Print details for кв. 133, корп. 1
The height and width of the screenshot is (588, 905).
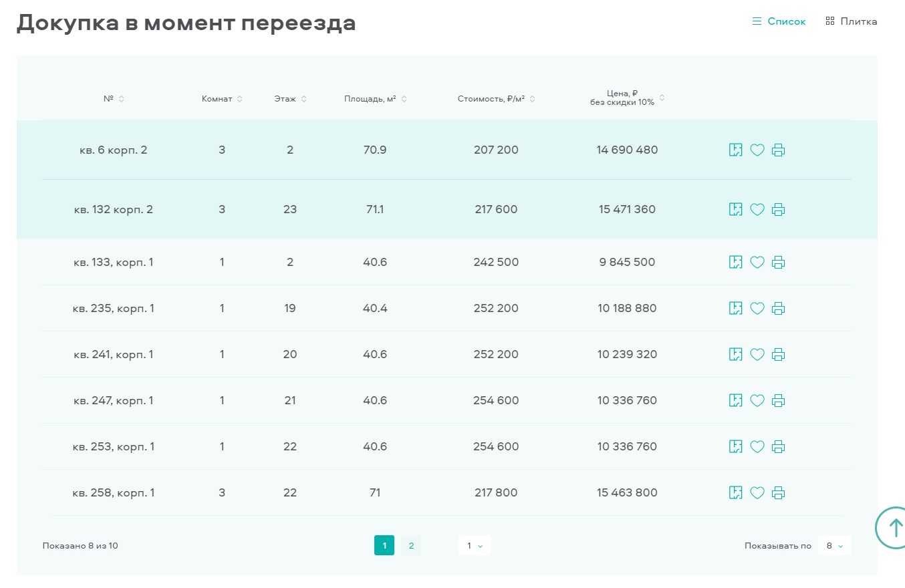coord(778,263)
